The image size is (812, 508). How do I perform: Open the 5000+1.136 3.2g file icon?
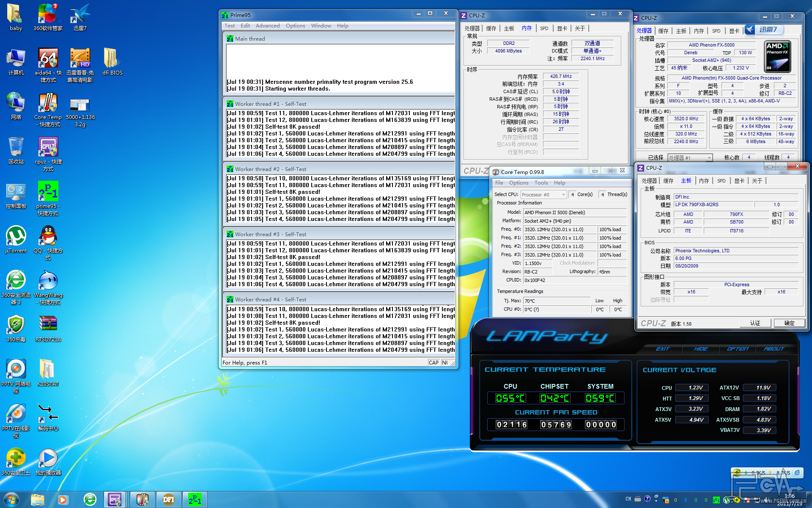click(x=80, y=110)
